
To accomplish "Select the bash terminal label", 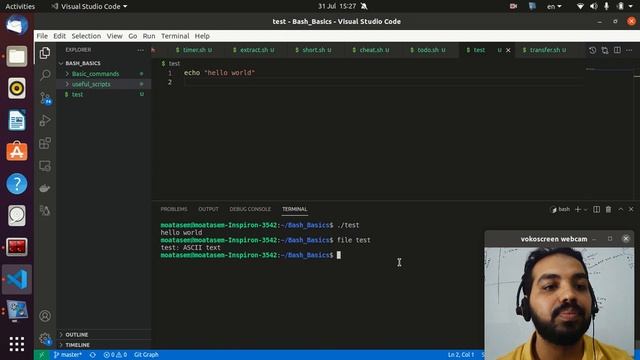I will [560, 209].
